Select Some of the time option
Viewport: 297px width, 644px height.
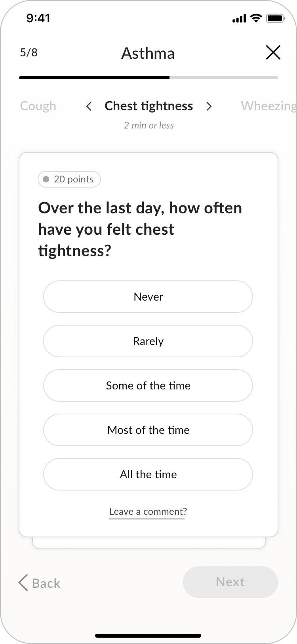pyautogui.click(x=148, y=385)
